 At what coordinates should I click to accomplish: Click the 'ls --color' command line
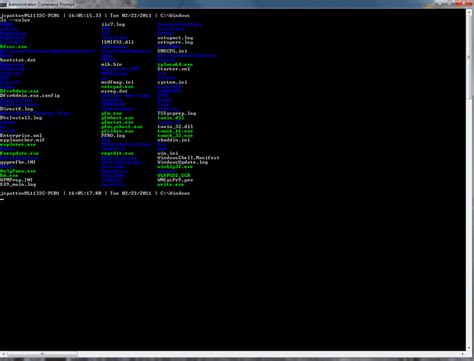pos(15,20)
